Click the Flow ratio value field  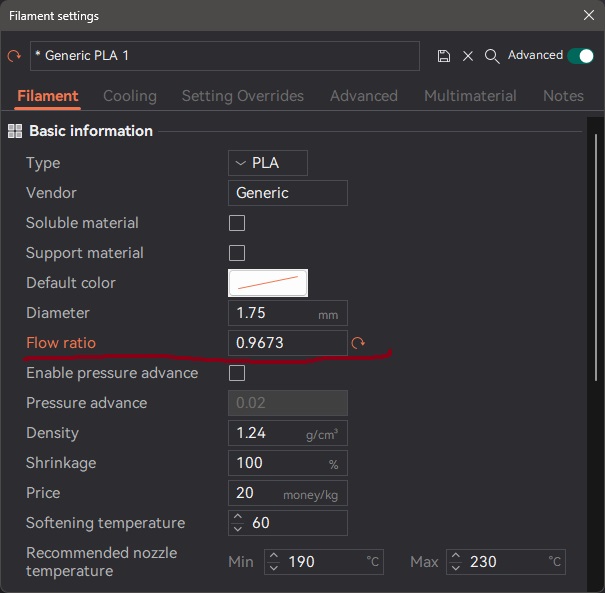tap(286, 343)
